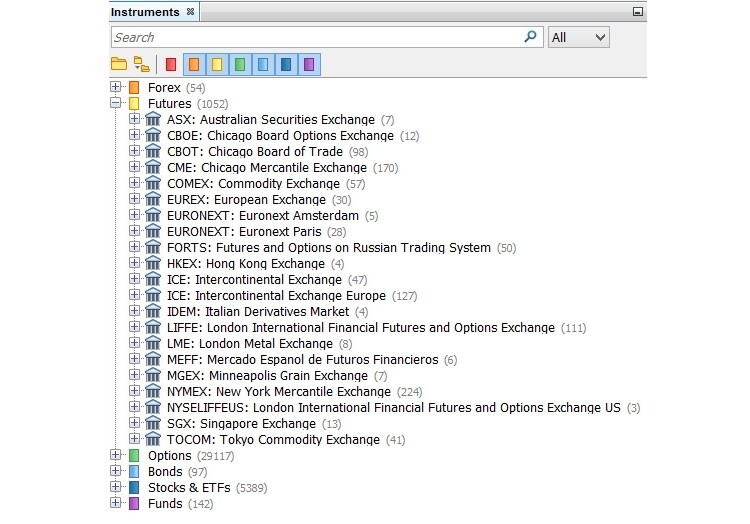Expand the CME Chicago Mercantile Exchange node

134,167
